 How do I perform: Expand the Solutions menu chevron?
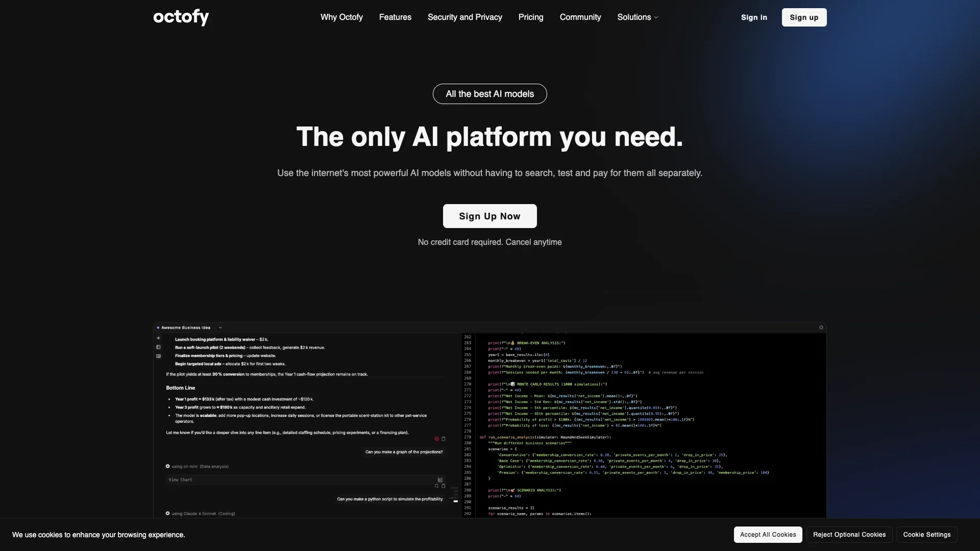656,17
